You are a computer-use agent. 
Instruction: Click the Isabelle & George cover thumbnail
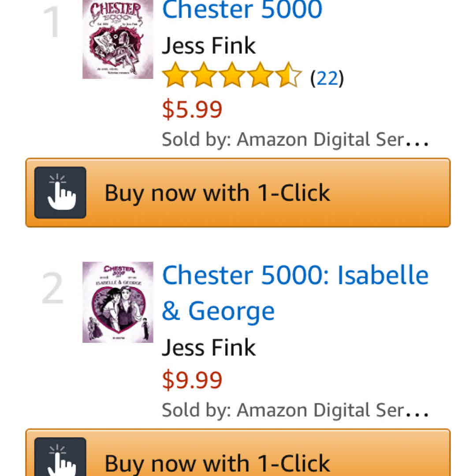pos(118,302)
